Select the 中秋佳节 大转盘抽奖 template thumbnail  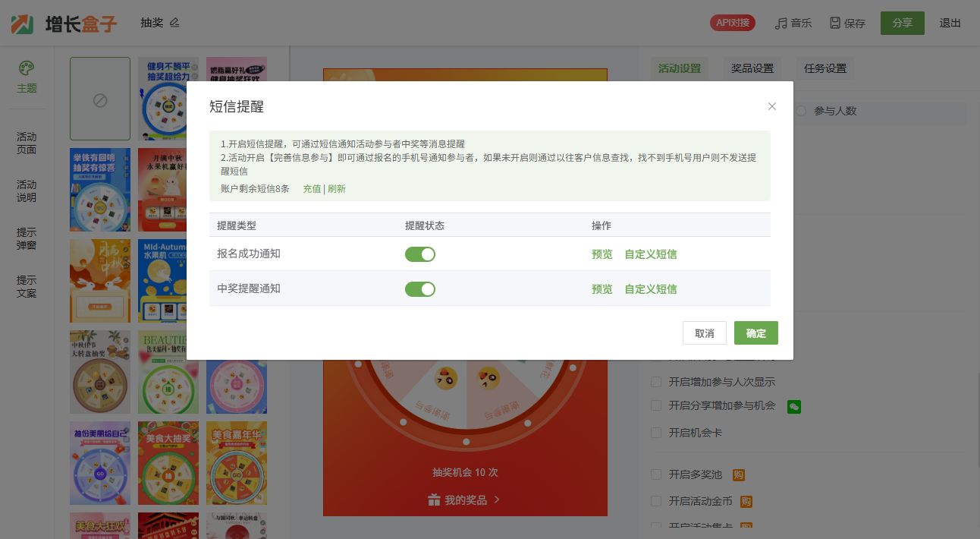[x=100, y=372]
